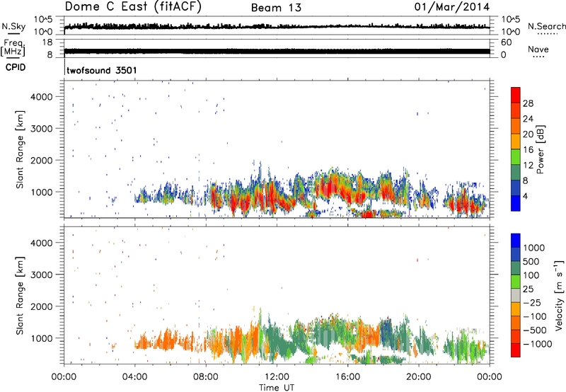Click the '20:00' time tick label

pyautogui.click(x=418, y=377)
